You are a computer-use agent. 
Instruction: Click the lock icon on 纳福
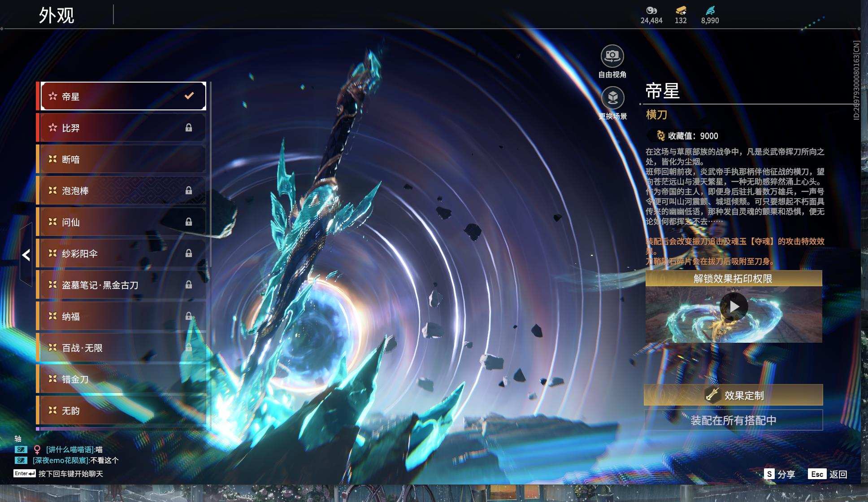point(189,316)
